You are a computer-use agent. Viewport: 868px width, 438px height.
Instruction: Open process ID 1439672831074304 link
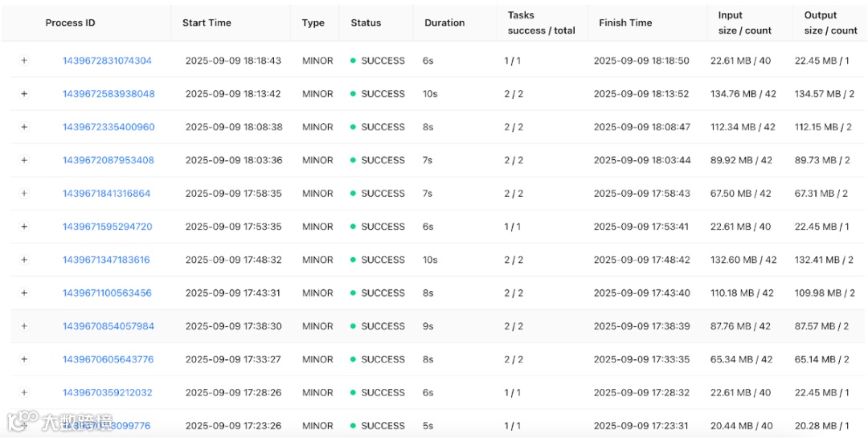pos(107,61)
